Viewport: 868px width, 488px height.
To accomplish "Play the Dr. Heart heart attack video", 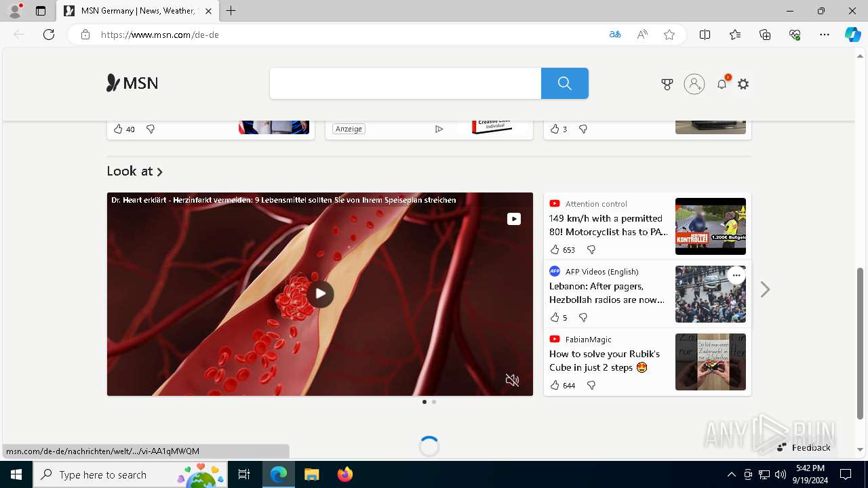I will coord(320,293).
